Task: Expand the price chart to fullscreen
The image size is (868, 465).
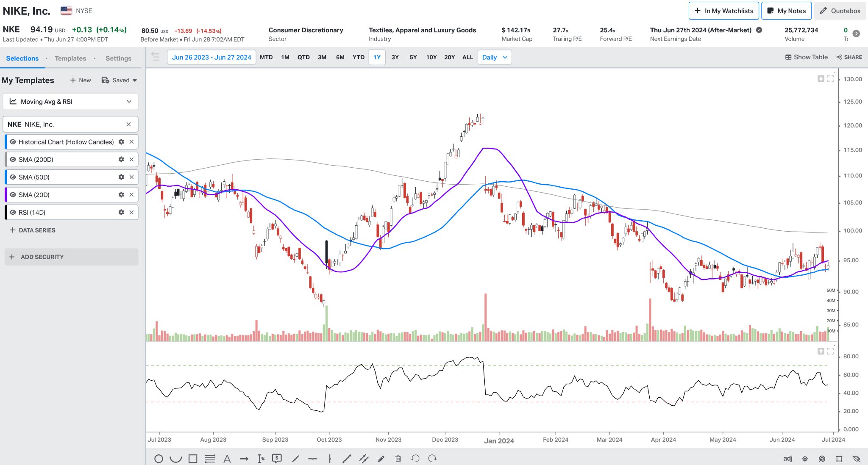Action: point(831,79)
